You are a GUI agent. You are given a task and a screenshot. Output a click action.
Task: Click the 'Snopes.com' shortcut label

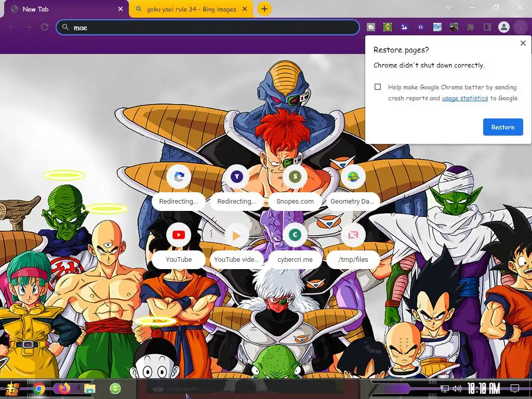coord(295,201)
